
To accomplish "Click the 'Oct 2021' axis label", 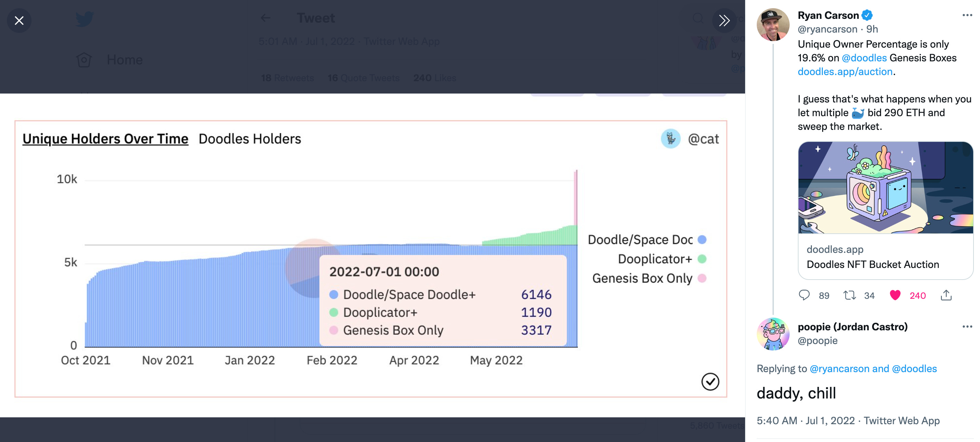I will (x=86, y=360).
